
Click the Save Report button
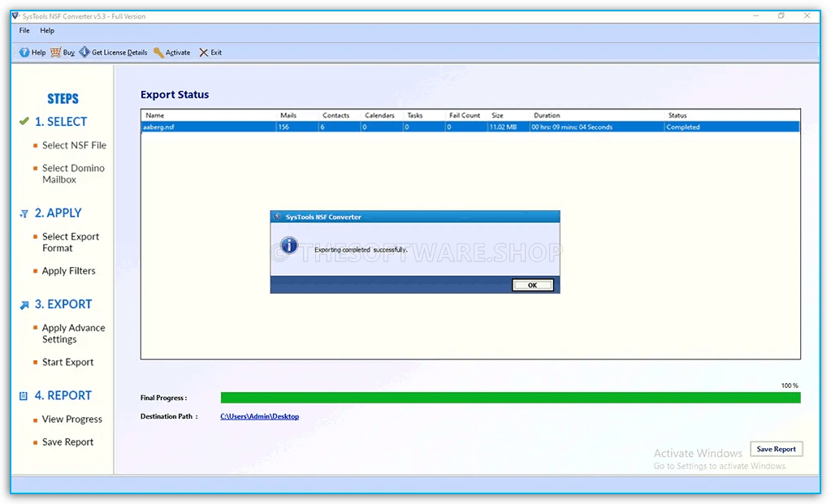tap(777, 449)
